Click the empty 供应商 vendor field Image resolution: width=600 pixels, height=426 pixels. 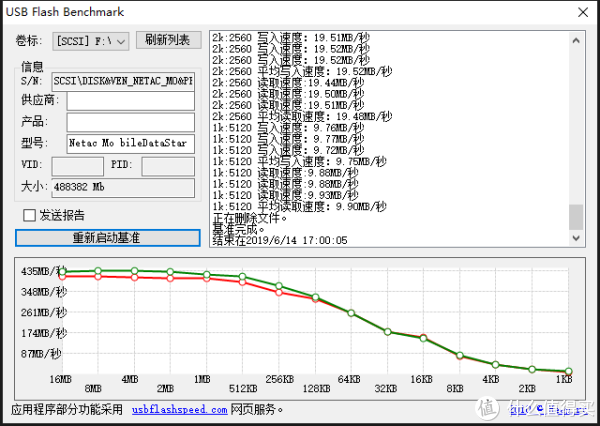(130, 101)
